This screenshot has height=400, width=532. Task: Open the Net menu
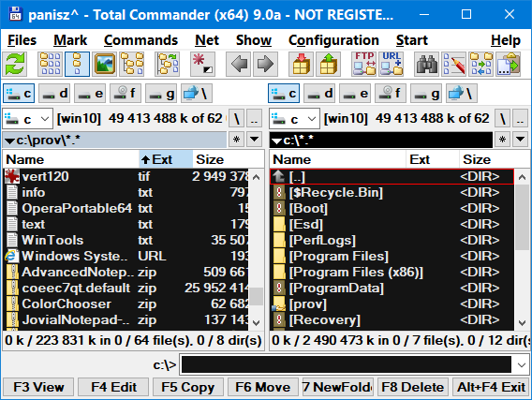pos(207,40)
